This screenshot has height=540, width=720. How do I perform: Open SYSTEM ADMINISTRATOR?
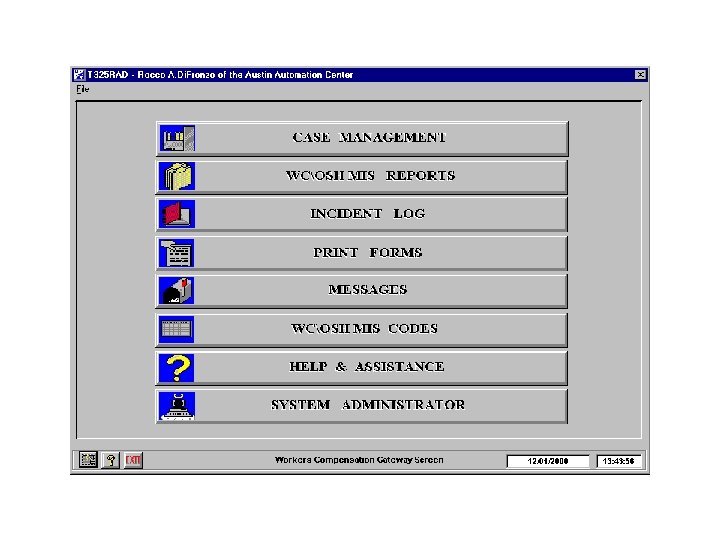[362, 406]
